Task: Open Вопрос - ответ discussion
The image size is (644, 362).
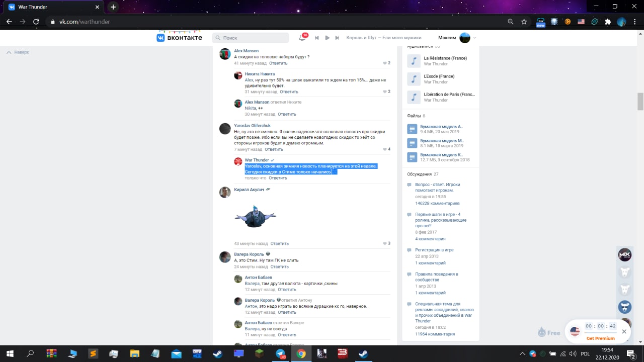Action: point(437,188)
